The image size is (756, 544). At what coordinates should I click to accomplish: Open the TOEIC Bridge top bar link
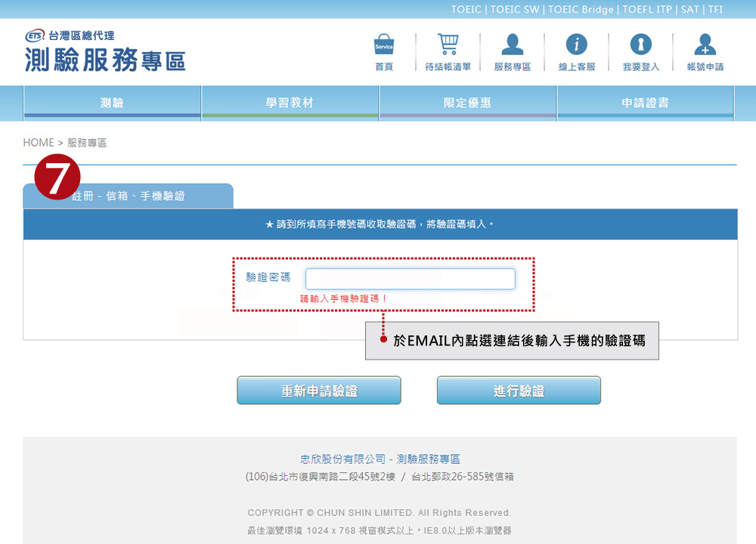coord(582,10)
